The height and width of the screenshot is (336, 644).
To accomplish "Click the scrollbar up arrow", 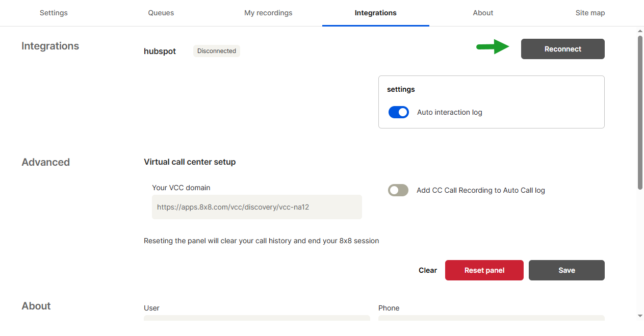I will click(x=640, y=31).
